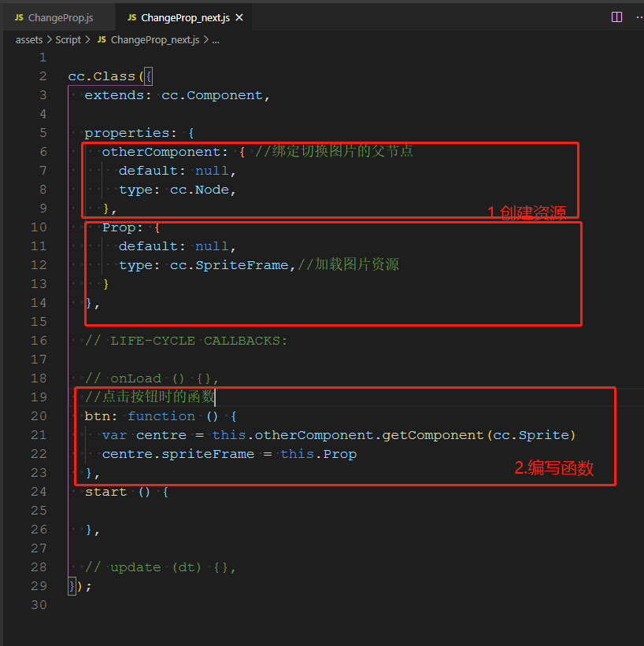The width and height of the screenshot is (644, 646).
Task: Click 'btn' function name on line 20
Action: (98, 416)
